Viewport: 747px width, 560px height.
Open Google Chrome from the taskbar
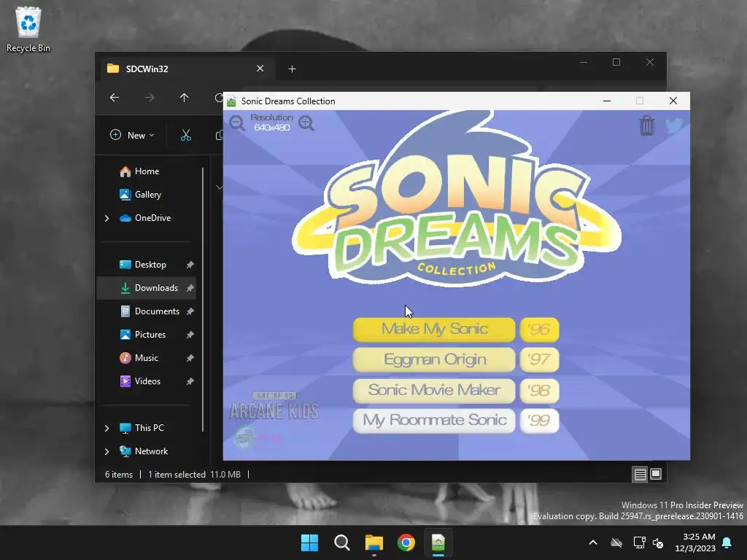406,542
